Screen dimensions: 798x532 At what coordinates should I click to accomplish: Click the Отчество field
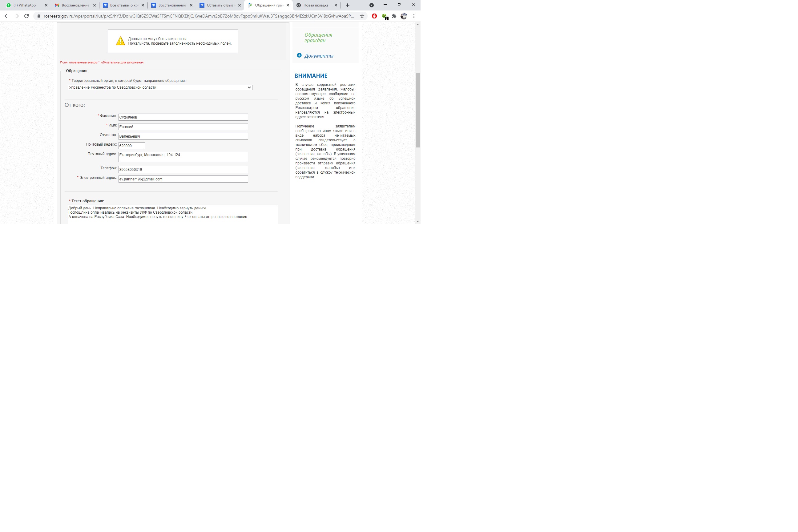coord(183,136)
